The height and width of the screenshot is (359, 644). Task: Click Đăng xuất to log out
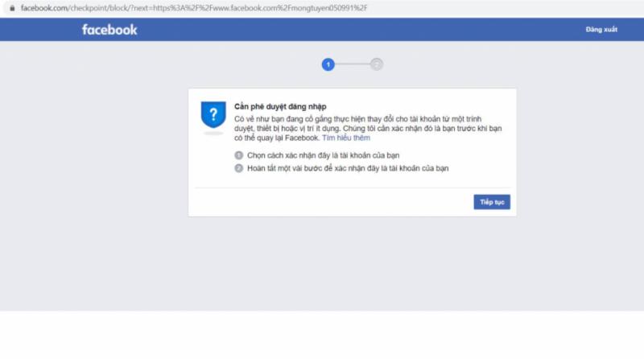pos(601,30)
